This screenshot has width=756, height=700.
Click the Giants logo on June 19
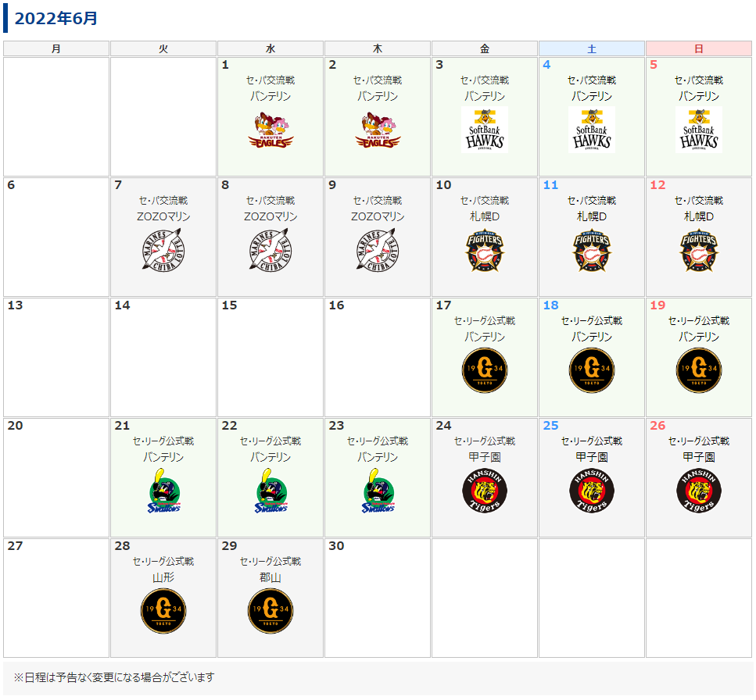point(699,370)
